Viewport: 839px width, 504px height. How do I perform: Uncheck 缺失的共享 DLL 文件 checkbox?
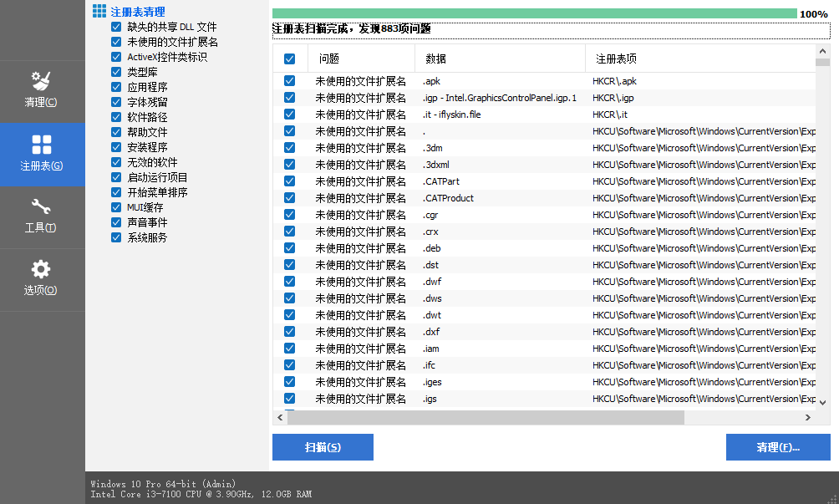pos(116,27)
